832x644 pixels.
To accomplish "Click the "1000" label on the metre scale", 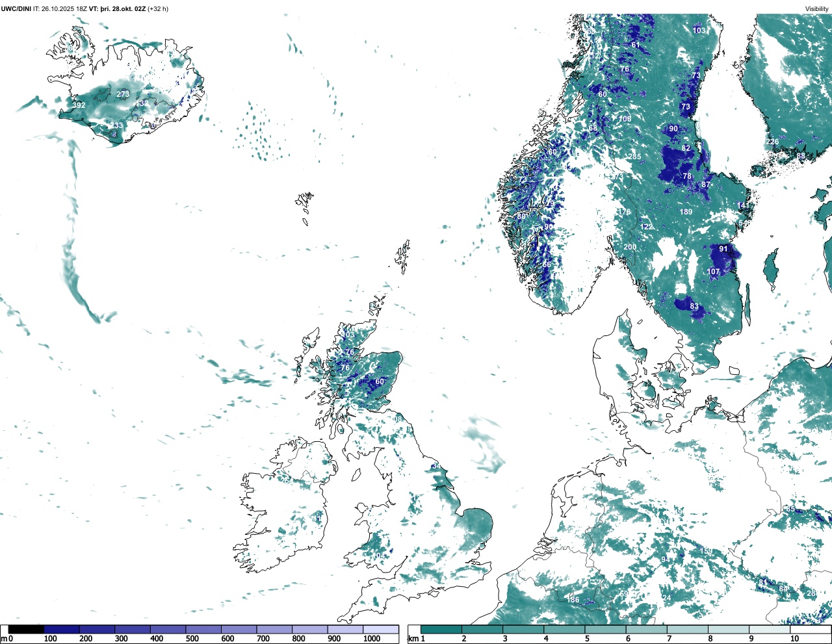I will point(372,639).
